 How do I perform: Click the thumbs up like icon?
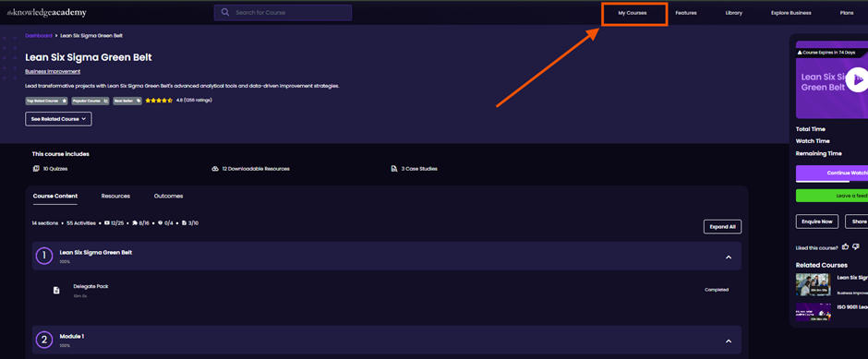coord(845,246)
